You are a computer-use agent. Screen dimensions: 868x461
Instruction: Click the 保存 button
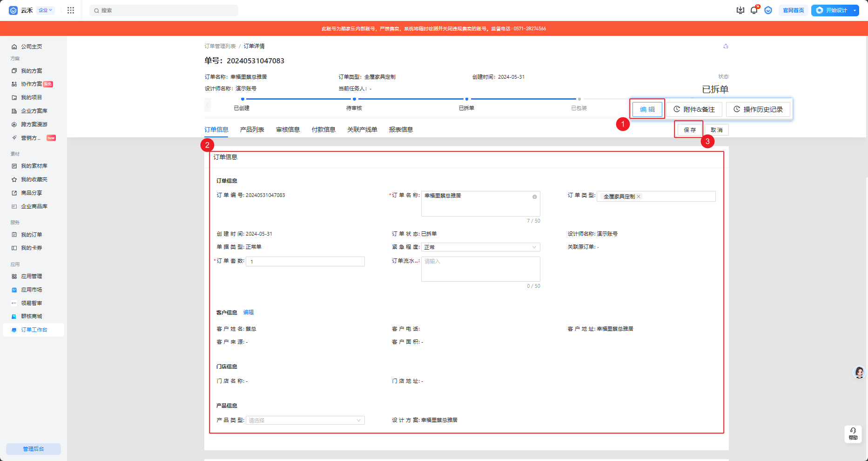coord(689,130)
